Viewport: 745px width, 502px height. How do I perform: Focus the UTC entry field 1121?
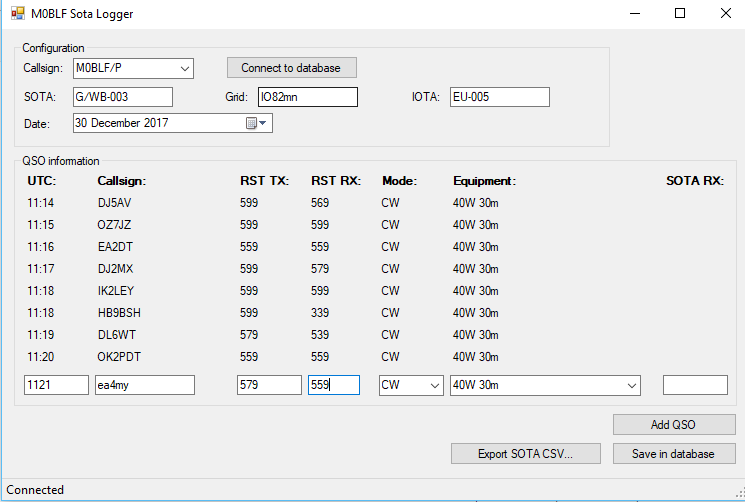click(x=56, y=385)
